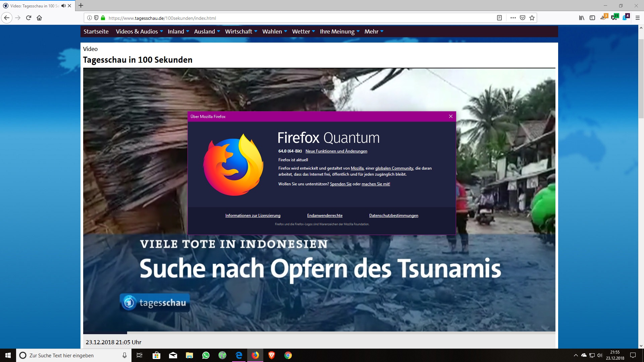
Task: Launch WhatsApp from the taskbar
Action: click(206, 355)
